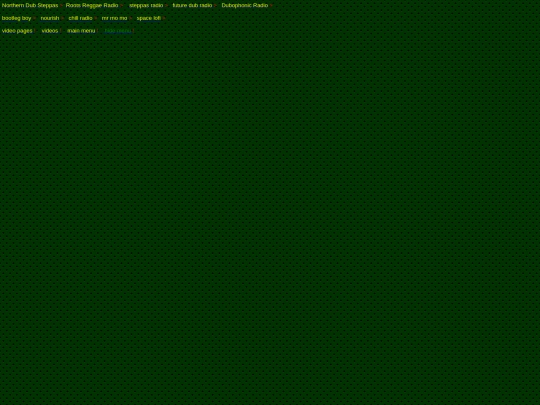Screen dimensions: 540x405
Task: Click the hide menu link
Action: (118, 31)
